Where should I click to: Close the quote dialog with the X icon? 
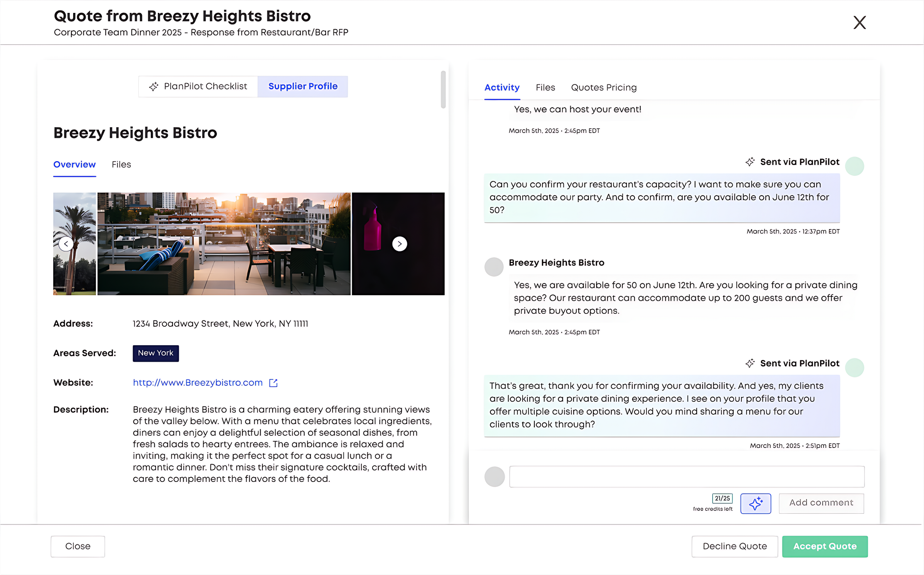pos(859,23)
